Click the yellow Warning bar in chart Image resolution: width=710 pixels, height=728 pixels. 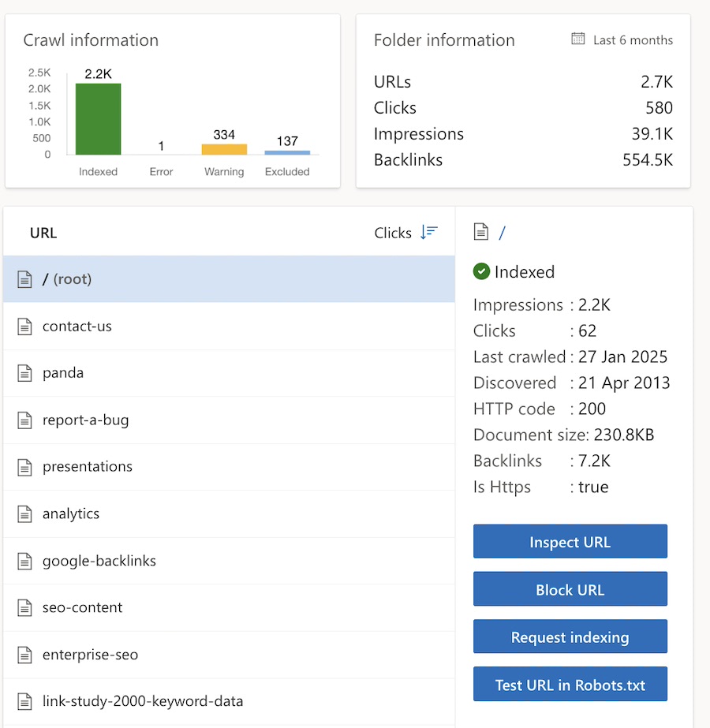224,149
